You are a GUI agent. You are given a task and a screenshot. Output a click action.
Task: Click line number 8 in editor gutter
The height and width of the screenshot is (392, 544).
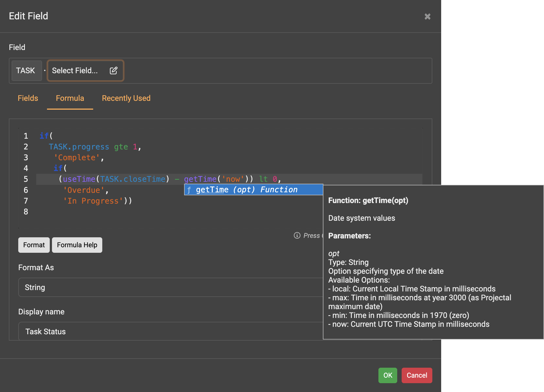26,212
